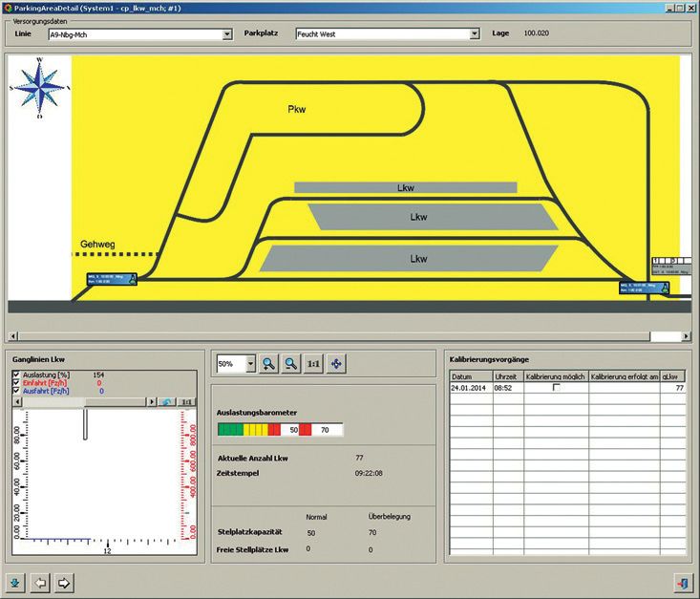Click the chart refresh icon in Ganglinien panel
The image size is (700, 599).
tap(165, 402)
